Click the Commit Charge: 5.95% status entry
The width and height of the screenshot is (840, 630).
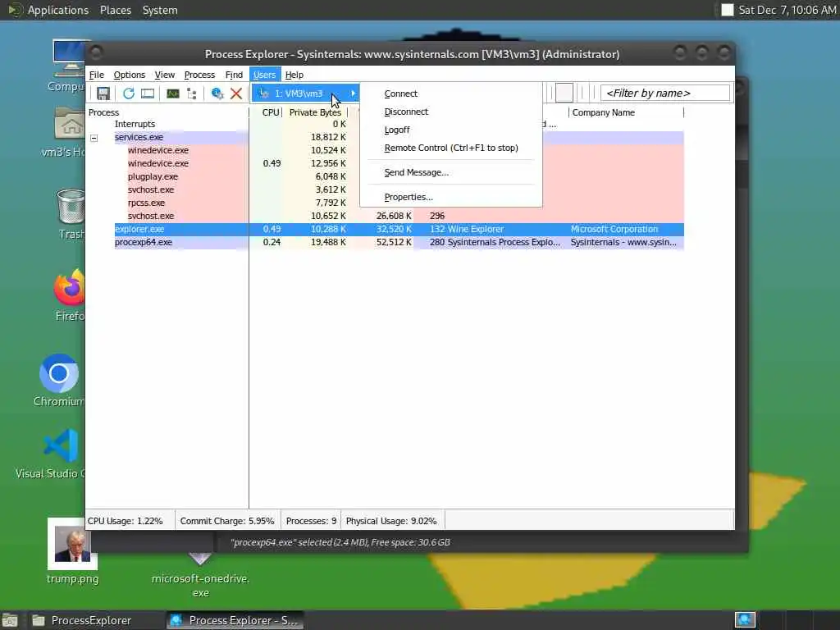point(227,521)
